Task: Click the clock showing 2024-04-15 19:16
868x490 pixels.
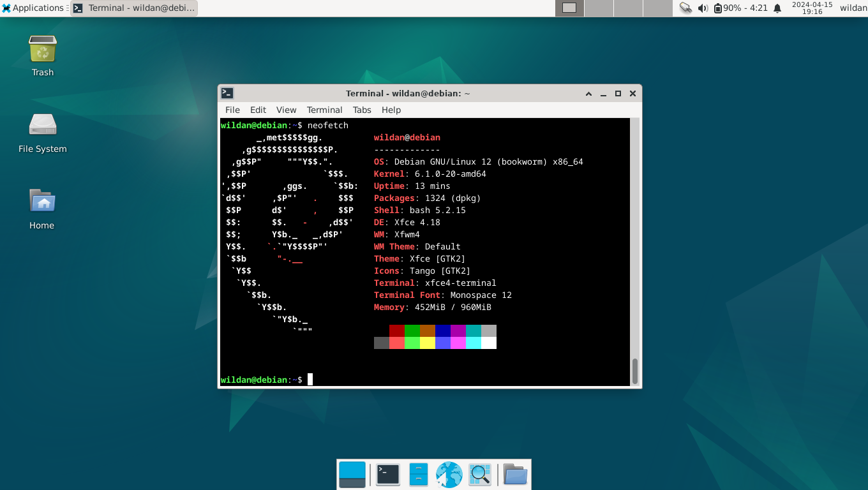Action: [812, 8]
